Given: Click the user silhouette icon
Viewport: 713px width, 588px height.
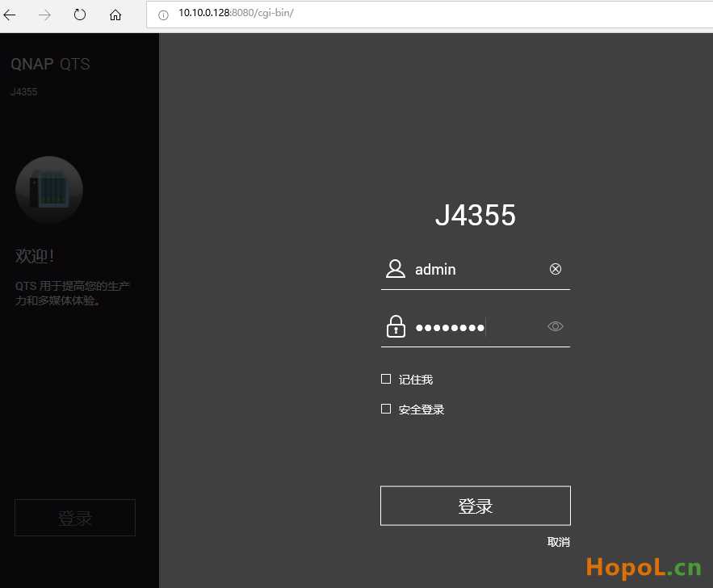Looking at the screenshot, I should [x=396, y=269].
